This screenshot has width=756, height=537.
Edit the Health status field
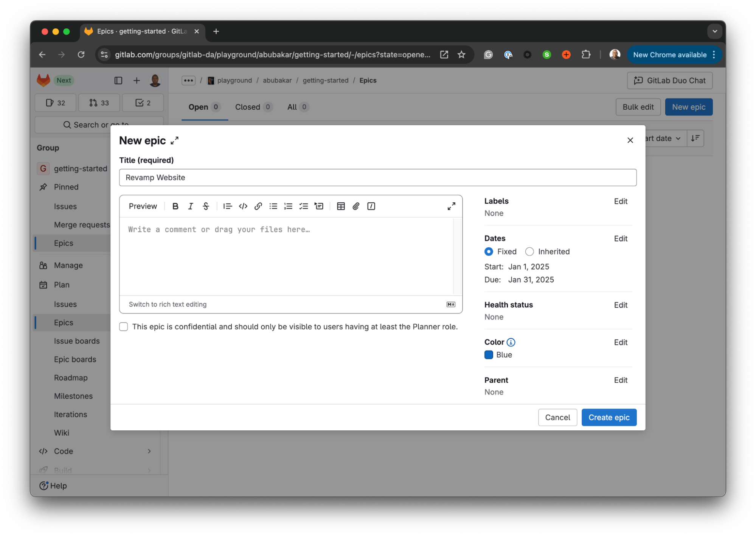621,305
